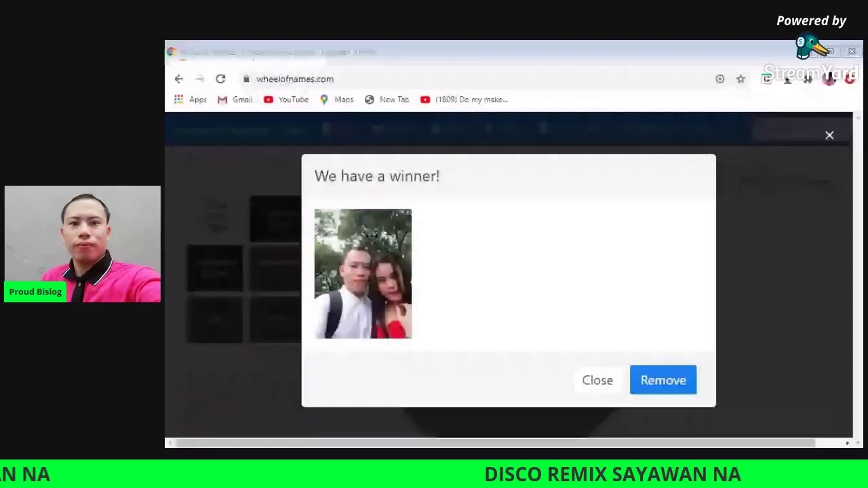Open the Maps bookmark
The width and height of the screenshot is (868, 488).
337,100
